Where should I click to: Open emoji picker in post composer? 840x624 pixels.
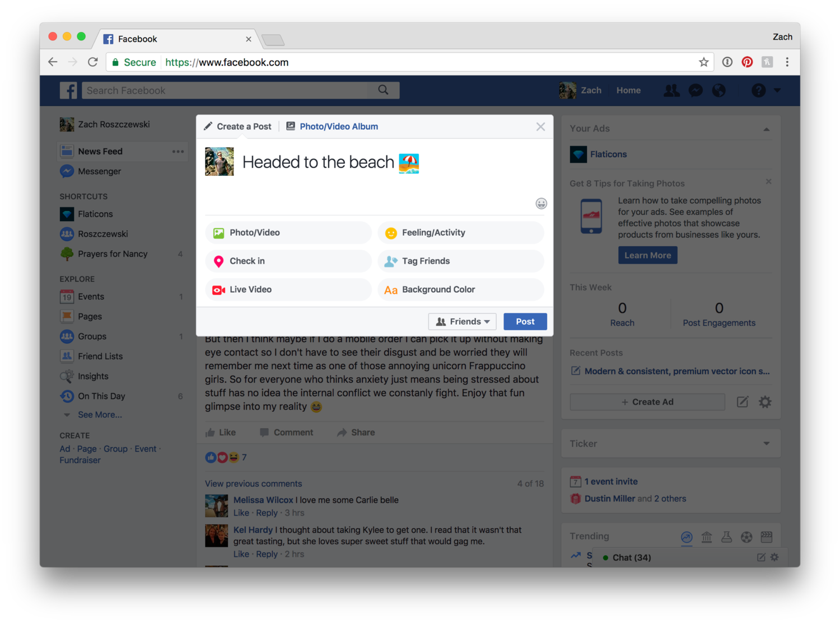[x=541, y=204]
